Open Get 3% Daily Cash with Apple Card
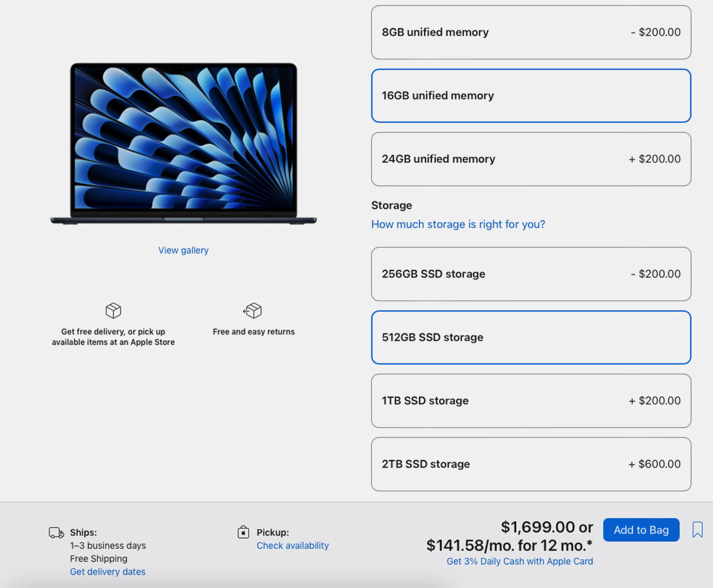The image size is (713, 588). pos(519,561)
